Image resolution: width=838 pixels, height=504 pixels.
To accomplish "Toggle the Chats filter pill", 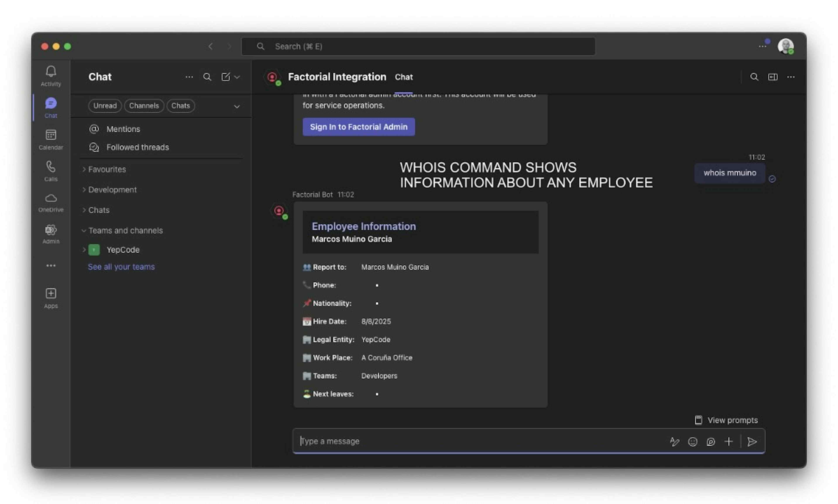I will (180, 106).
